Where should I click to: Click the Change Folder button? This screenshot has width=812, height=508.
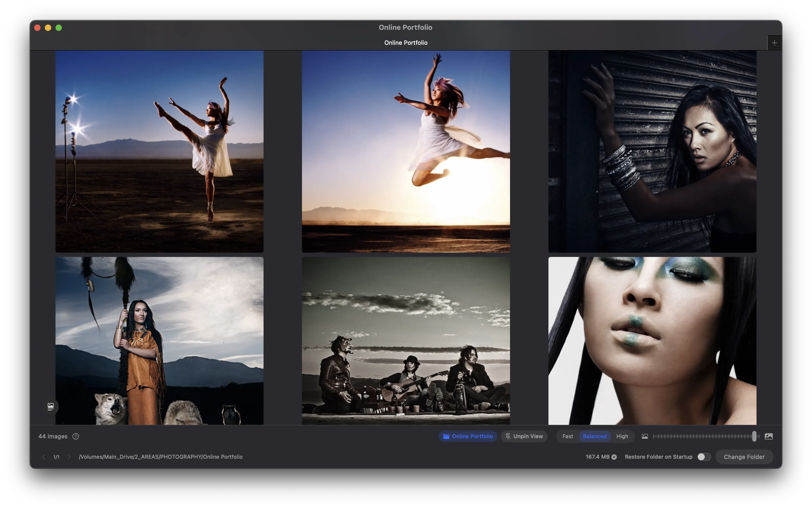744,457
